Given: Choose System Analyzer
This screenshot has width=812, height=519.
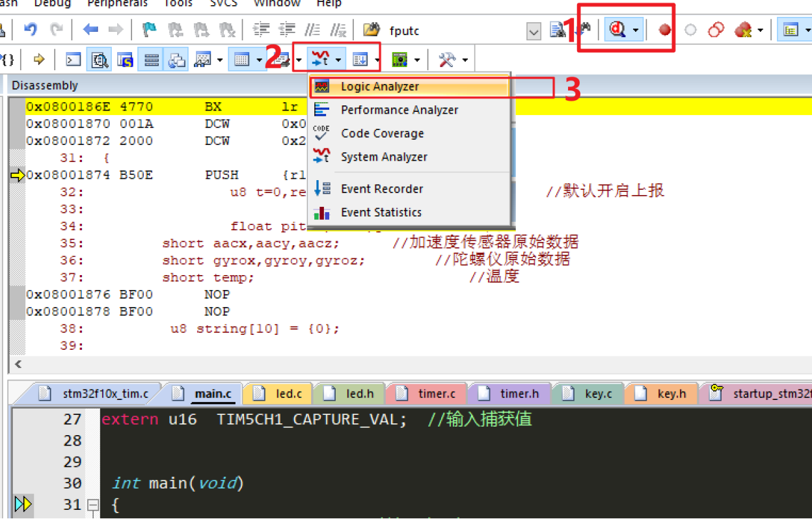Looking at the screenshot, I should [409, 157].
